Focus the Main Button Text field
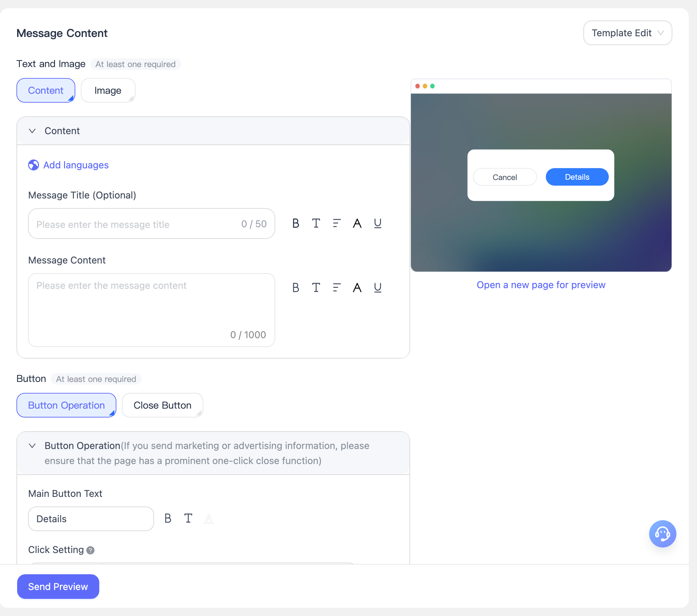This screenshot has height=616, width=697. pos(91,519)
